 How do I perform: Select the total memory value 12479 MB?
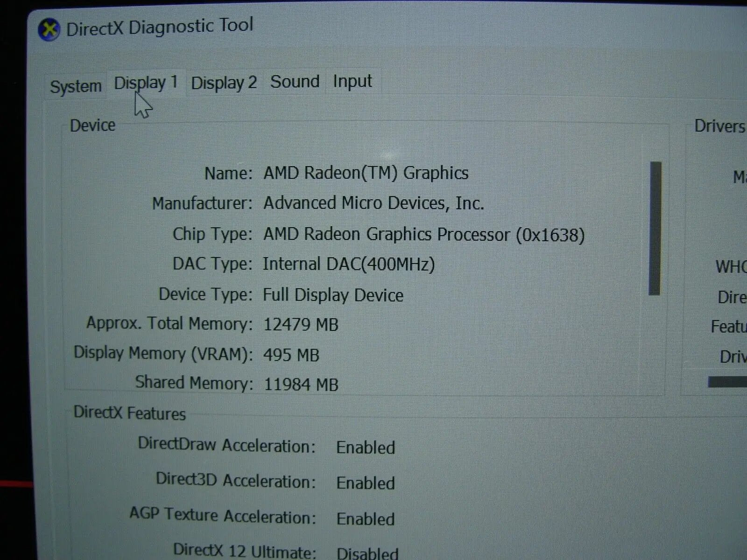(301, 324)
